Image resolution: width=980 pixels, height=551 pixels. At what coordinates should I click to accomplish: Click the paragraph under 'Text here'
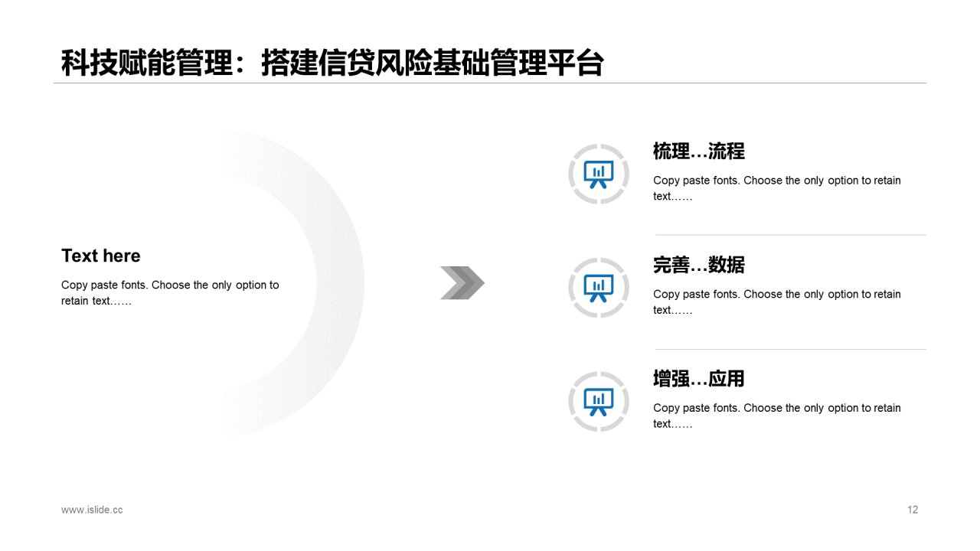tap(170, 293)
